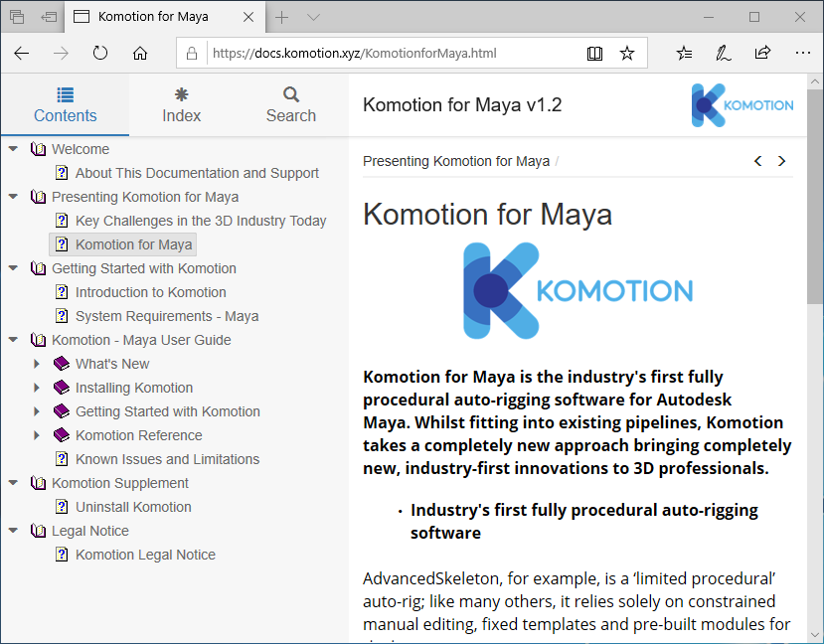Go to the browser home page
Viewport: 824px width, 644px height.
coord(140,53)
